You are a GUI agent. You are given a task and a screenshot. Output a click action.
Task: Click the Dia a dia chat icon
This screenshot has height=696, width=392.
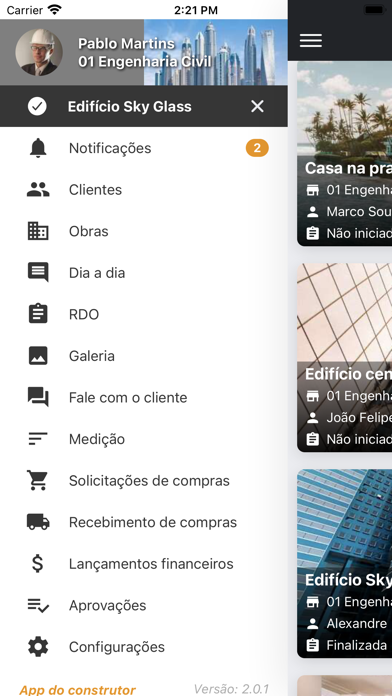click(38, 273)
